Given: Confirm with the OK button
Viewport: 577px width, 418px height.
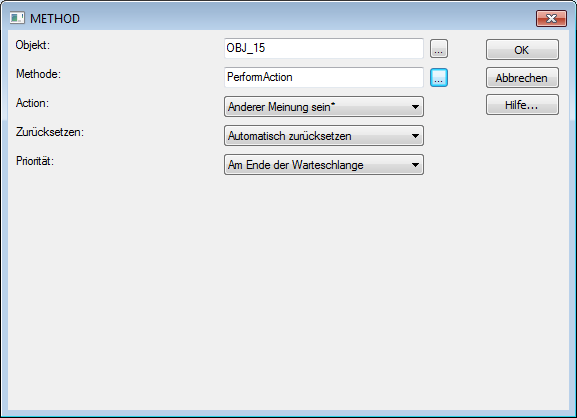Looking at the screenshot, I should [522, 50].
